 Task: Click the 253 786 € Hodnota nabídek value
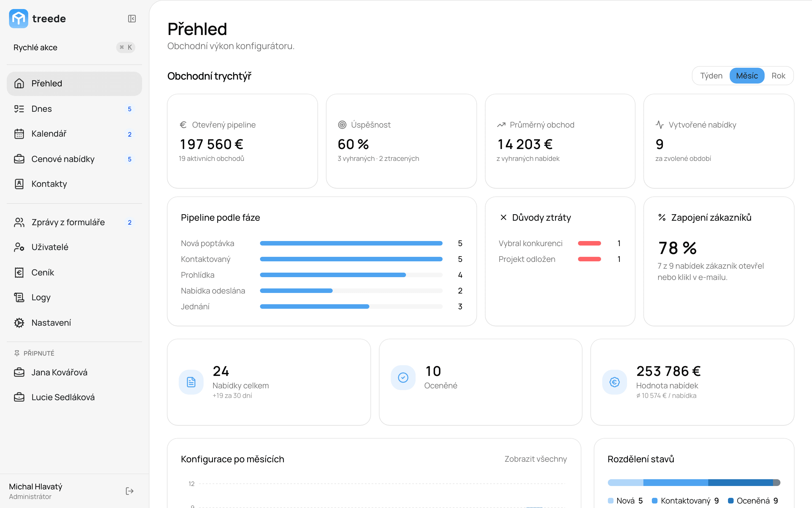[668, 371]
